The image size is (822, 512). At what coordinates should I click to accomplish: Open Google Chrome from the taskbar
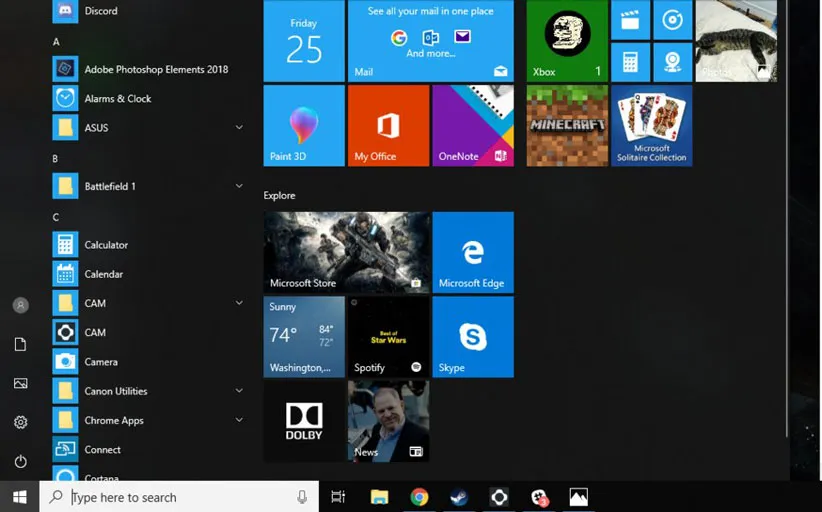[419, 497]
